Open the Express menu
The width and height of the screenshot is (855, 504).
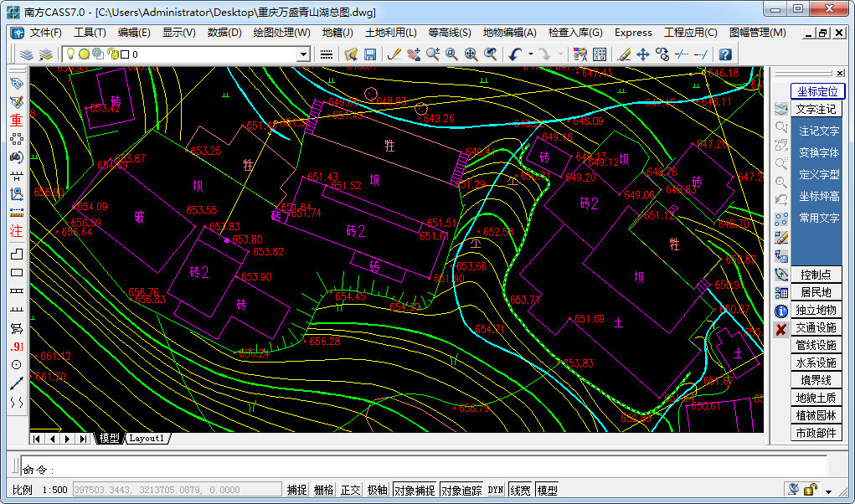[633, 33]
